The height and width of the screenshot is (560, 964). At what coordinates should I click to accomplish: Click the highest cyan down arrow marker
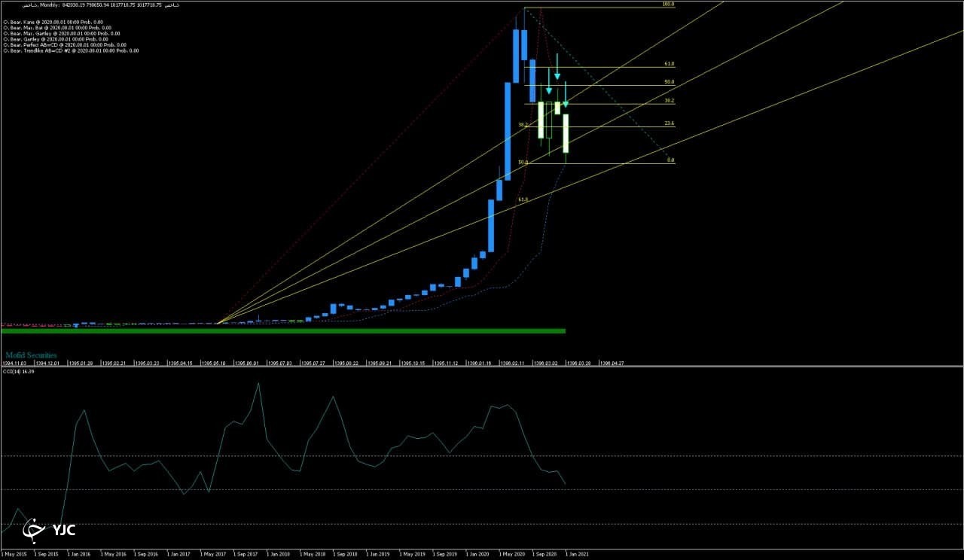click(557, 67)
